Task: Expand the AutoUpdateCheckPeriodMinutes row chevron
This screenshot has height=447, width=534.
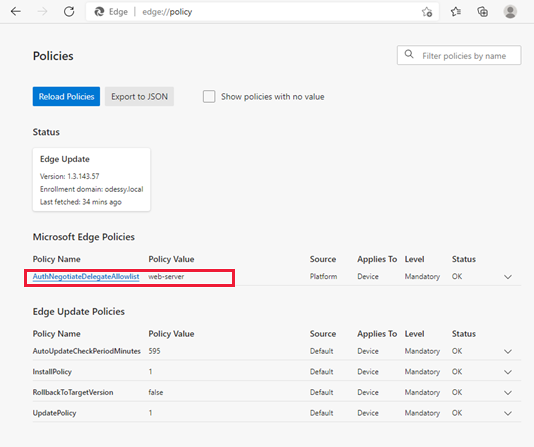Action: 508,351
